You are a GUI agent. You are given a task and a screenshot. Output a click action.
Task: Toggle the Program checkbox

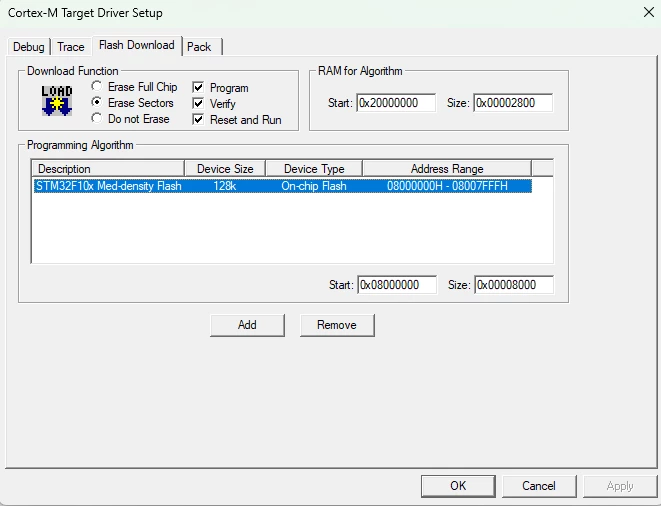click(x=198, y=87)
